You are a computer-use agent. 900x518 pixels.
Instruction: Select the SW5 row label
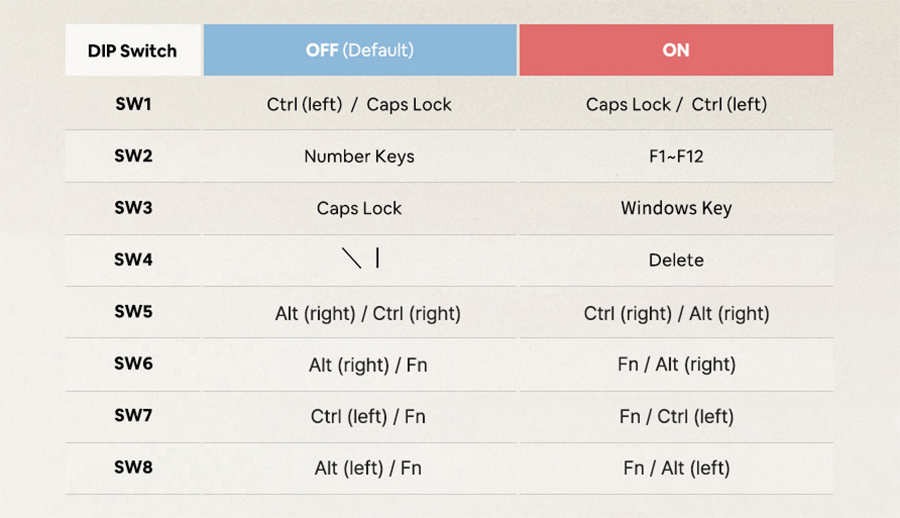pos(133,311)
